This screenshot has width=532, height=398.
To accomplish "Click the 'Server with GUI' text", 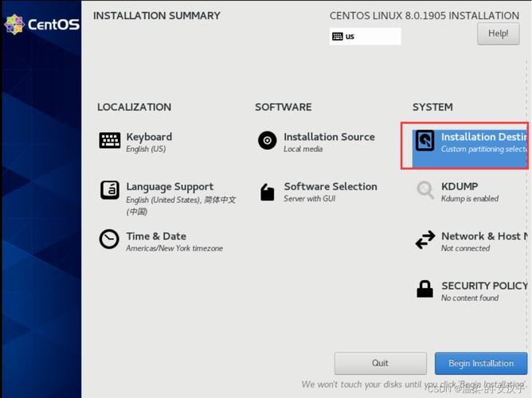I will point(310,199).
